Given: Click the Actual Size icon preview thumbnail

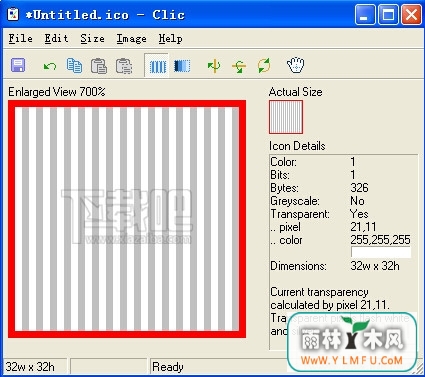Looking at the screenshot, I should (x=286, y=117).
